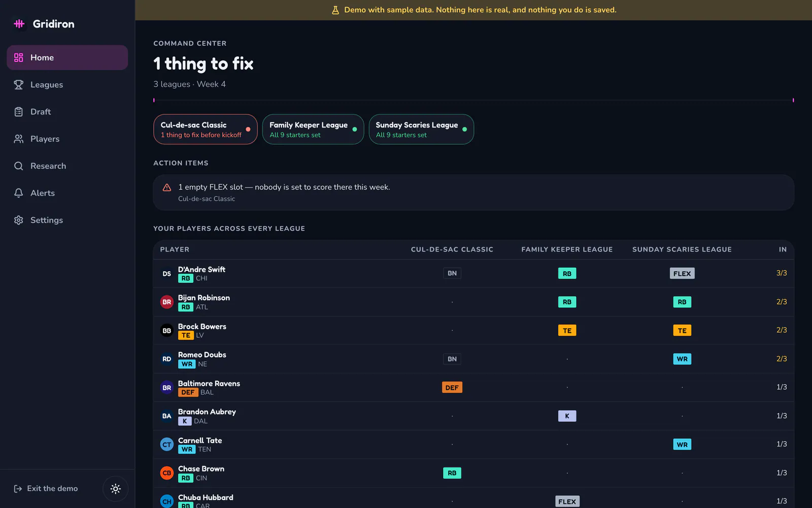Click Chase Brown's CB avatar
This screenshot has width=812, height=508.
[x=167, y=473]
